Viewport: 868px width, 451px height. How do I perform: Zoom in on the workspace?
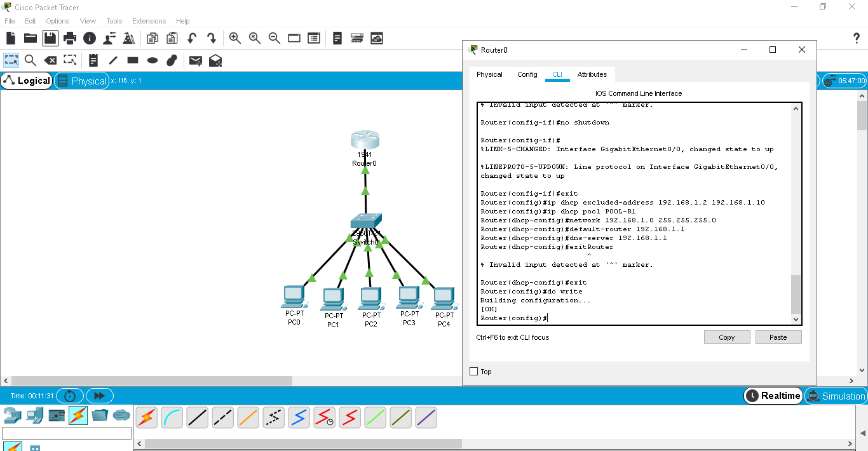234,38
